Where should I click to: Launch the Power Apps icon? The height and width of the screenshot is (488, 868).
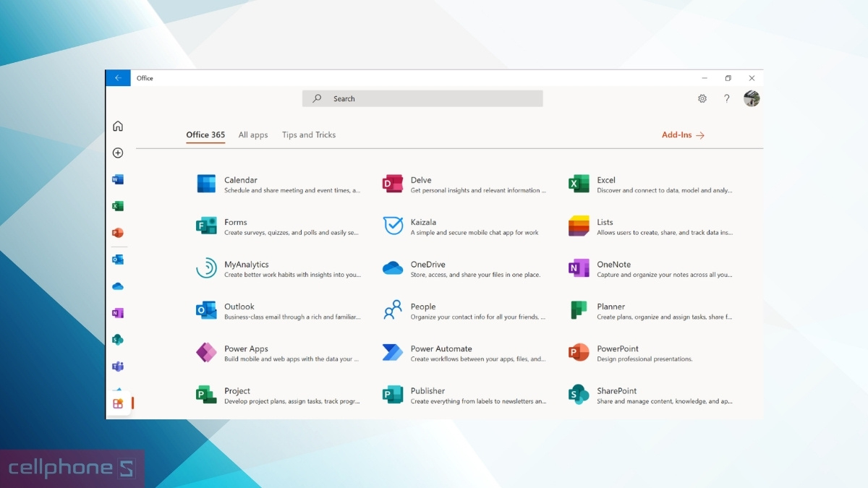pyautogui.click(x=206, y=352)
